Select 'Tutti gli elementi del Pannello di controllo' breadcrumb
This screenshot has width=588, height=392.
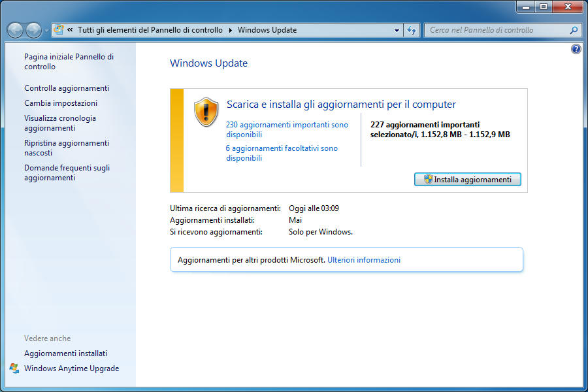pos(150,30)
